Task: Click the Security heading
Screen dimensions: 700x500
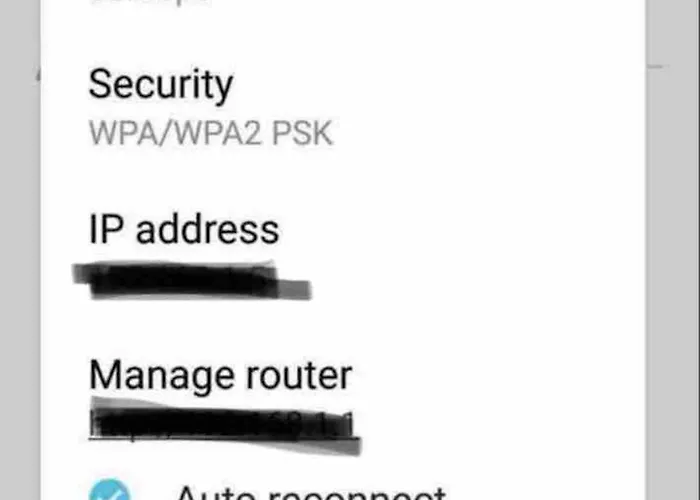Action: coord(161,85)
